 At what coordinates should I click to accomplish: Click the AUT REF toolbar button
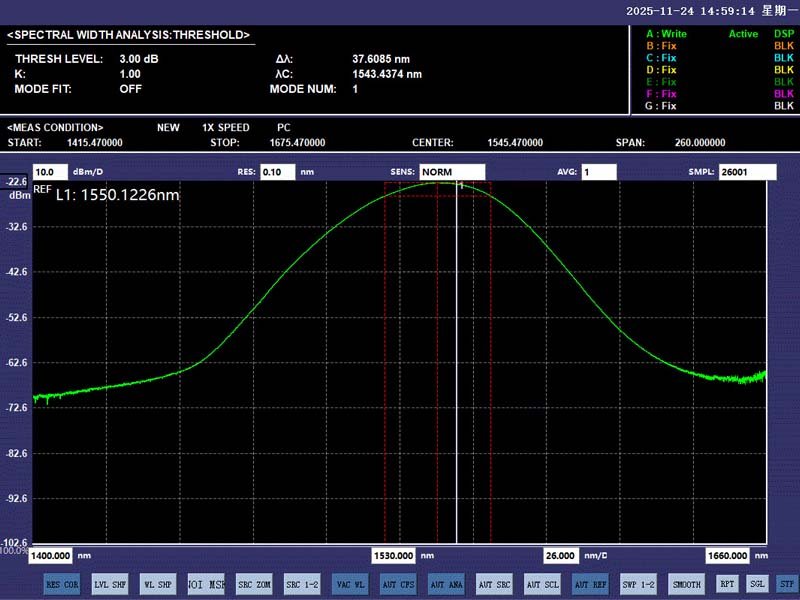[x=590, y=584]
